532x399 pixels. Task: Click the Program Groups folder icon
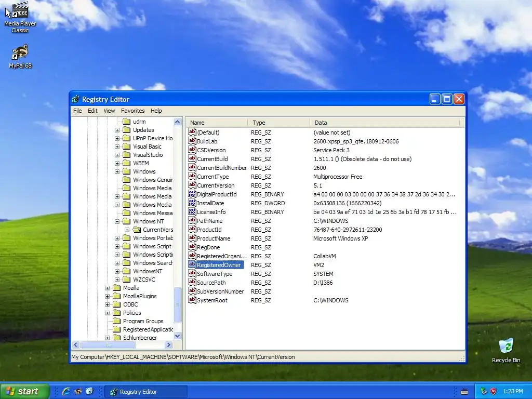(117, 321)
